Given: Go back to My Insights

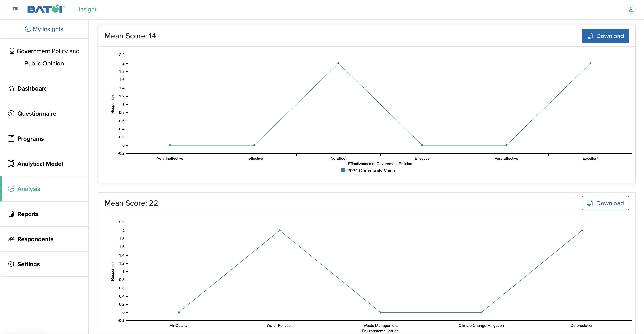Looking at the screenshot, I should point(44,29).
